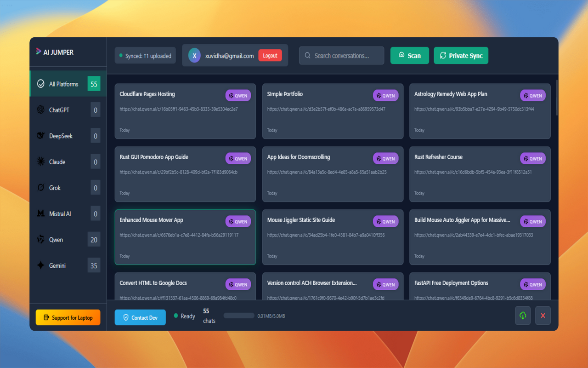This screenshot has height=368, width=588.
Task: Click QWEN tag on Build Mouse Auto Jiggler card
Action: (x=533, y=222)
